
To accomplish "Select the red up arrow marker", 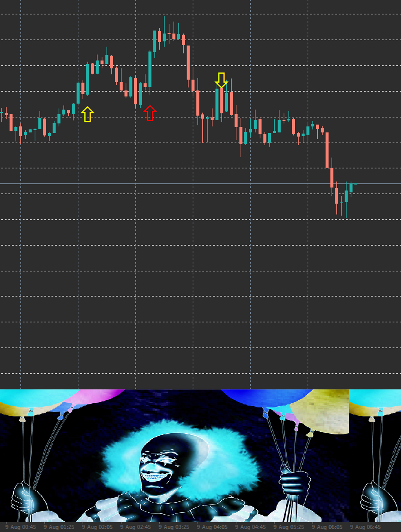I will (150, 113).
